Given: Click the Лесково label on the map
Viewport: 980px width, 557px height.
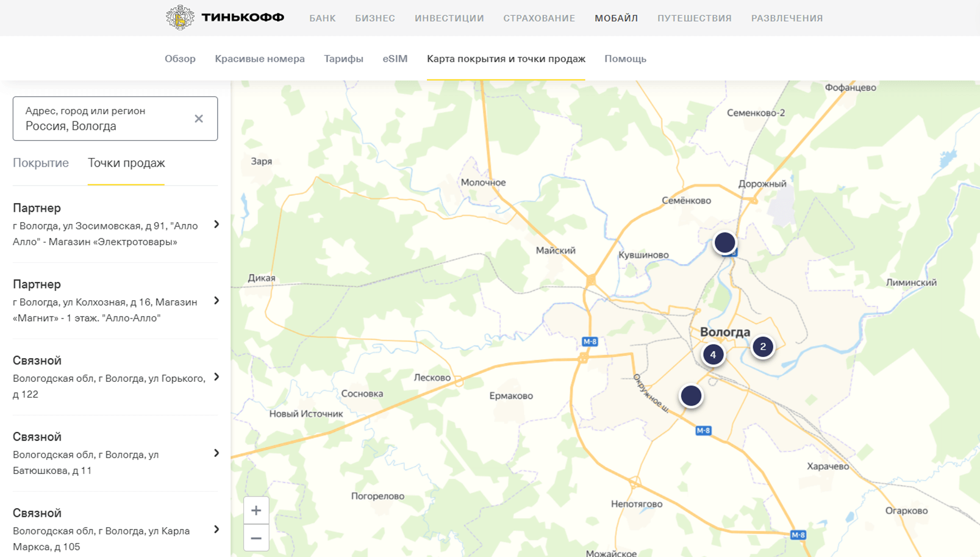Looking at the screenshot, I should (432, 378).
